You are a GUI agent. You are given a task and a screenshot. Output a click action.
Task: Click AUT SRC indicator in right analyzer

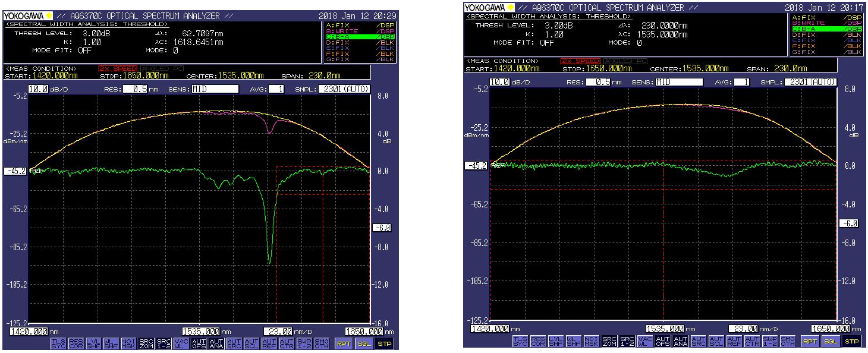[x=699, y=341]
